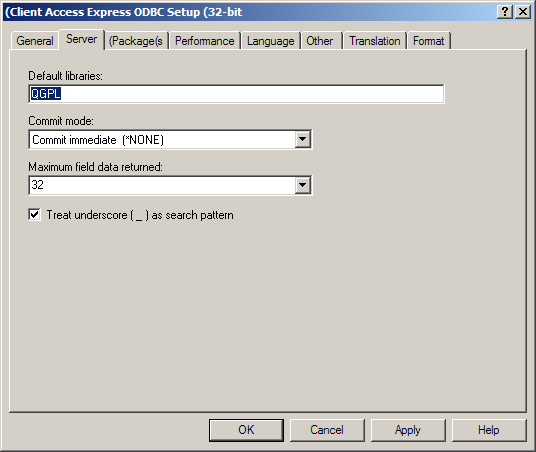Click the Default libraries text field
This screenshot has width=536, height=452.
(236, 94)
